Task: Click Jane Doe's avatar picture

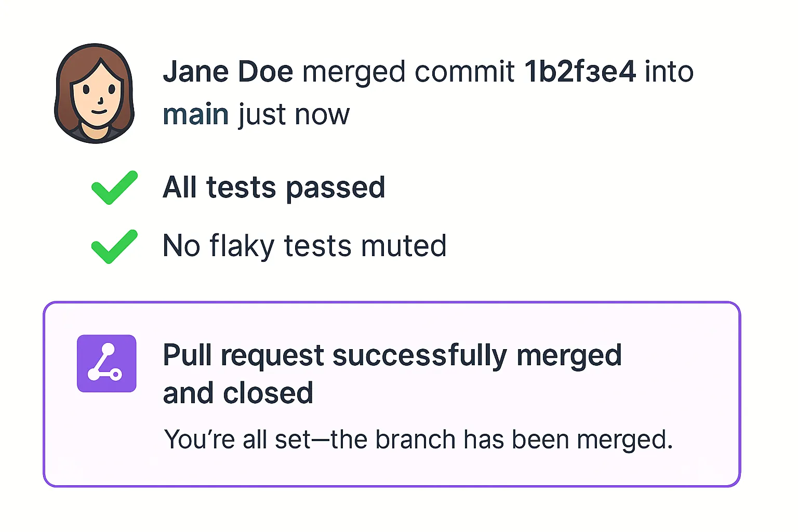Action: click(x=95, y=94)
